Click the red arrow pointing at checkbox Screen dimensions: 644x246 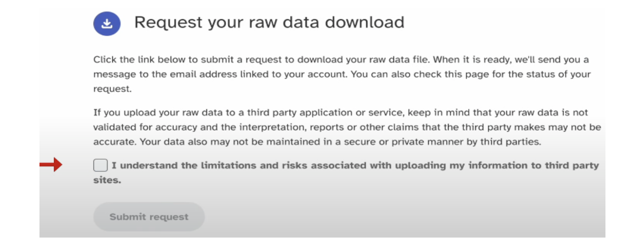[x=51, y=165]
